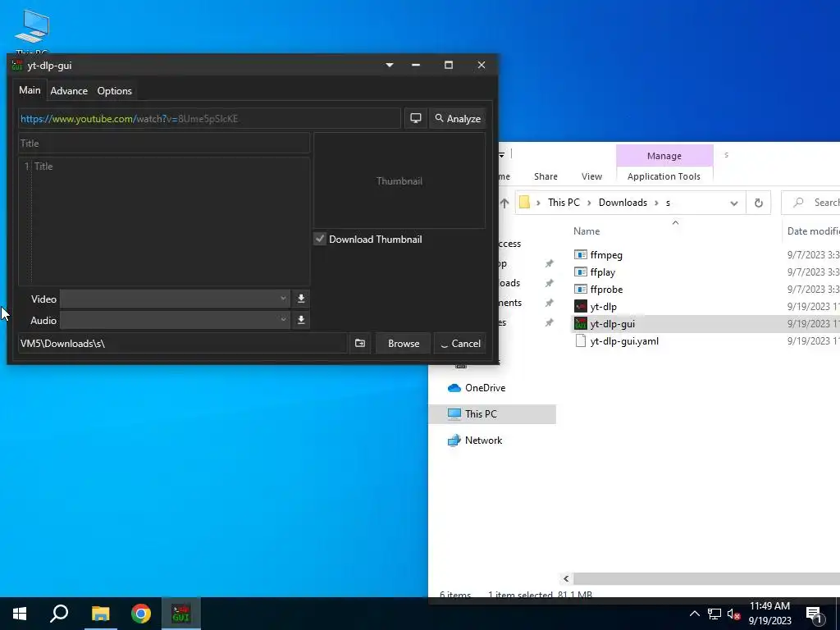840x630 pixels.
Task: Sort files by Date modified column
Action: tap(813, 231)
